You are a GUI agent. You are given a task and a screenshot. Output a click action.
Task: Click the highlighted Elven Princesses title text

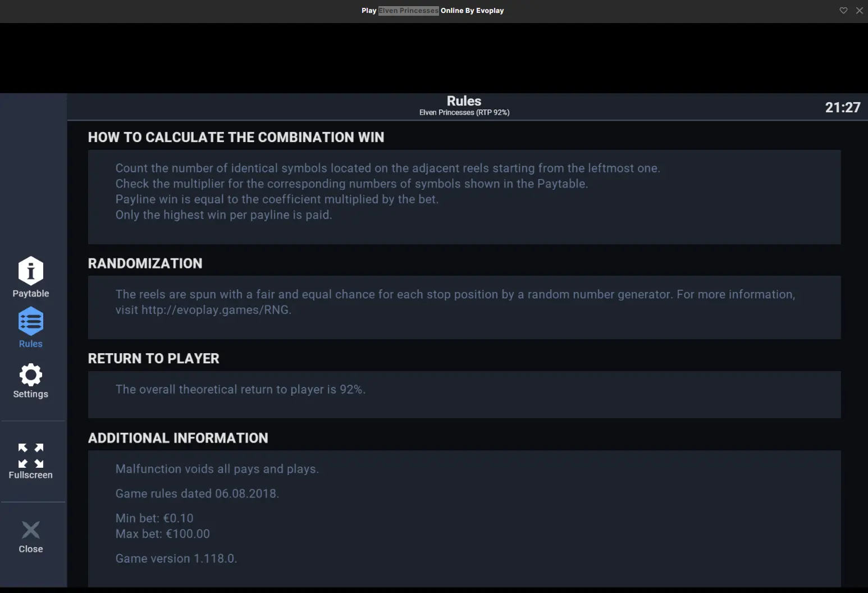408,11
